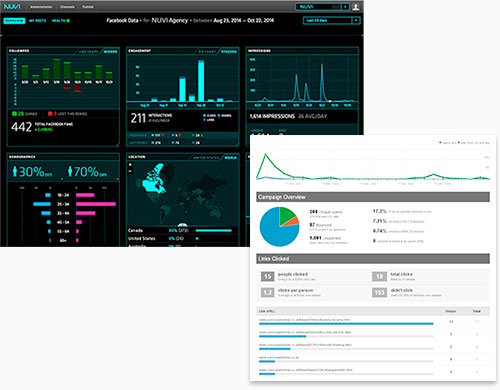Click the pink 25-34 female demographic bar

[x=96, y=204]
